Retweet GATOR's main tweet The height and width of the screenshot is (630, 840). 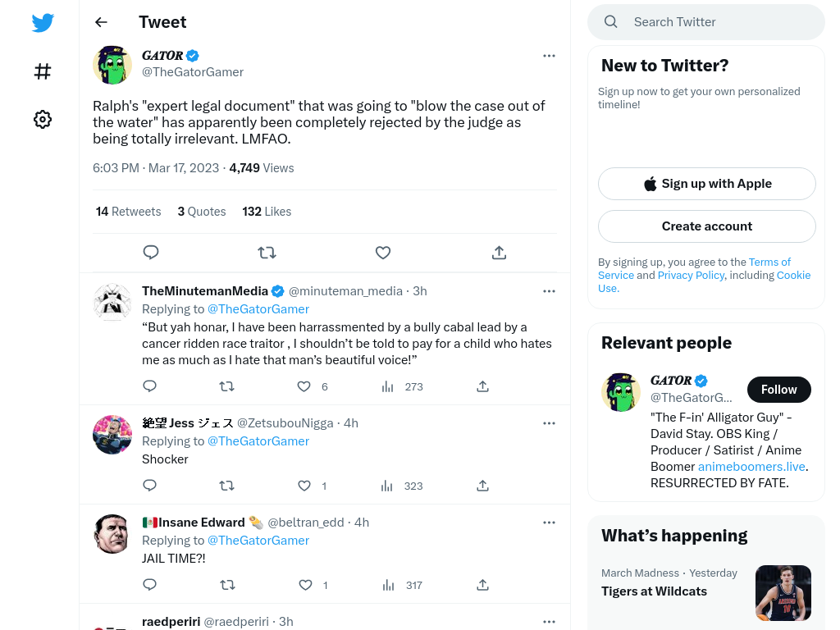(267, 253)
